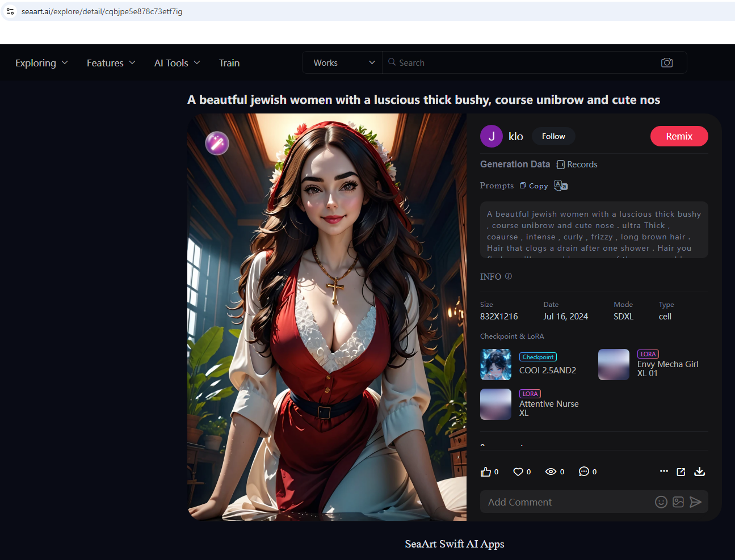Expand the Exploring menu
The height and width of the screenshot is (560, 735).
pyautogui.click(x=41, y=63)
